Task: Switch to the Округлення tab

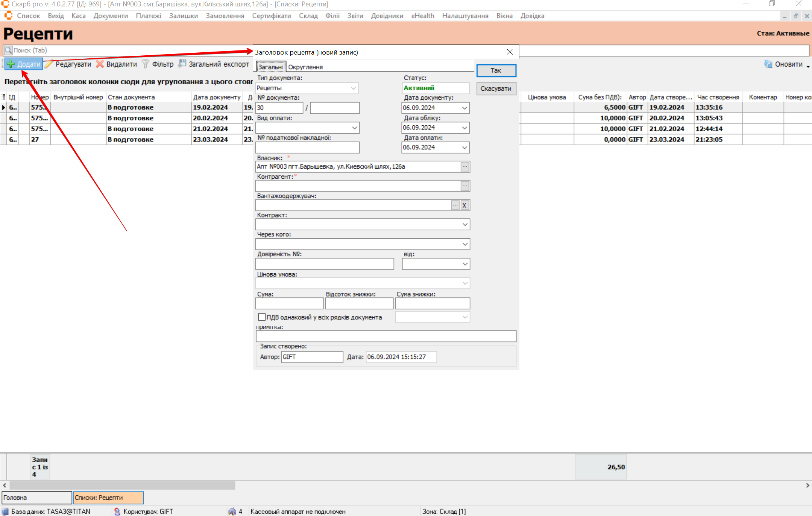Action: pyautogui.click(x=305, y=67)
